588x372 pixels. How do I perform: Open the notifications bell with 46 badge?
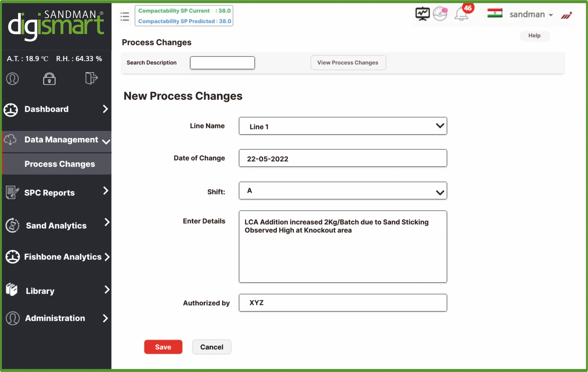point(462,14)
